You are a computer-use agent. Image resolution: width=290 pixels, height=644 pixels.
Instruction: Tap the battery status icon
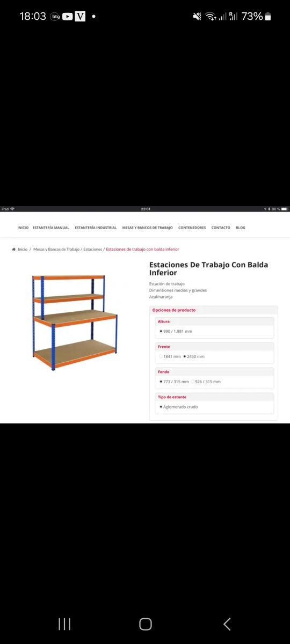(x=268, y=17)
